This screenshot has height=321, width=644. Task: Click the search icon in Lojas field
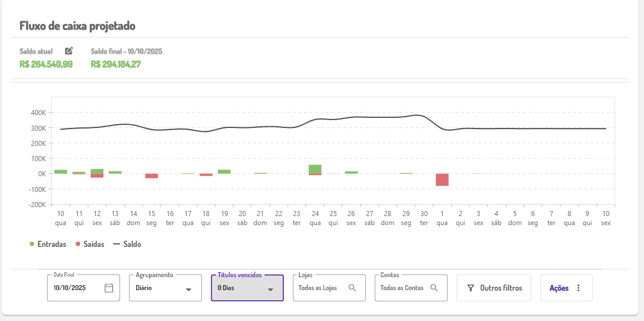coord(352,288)
